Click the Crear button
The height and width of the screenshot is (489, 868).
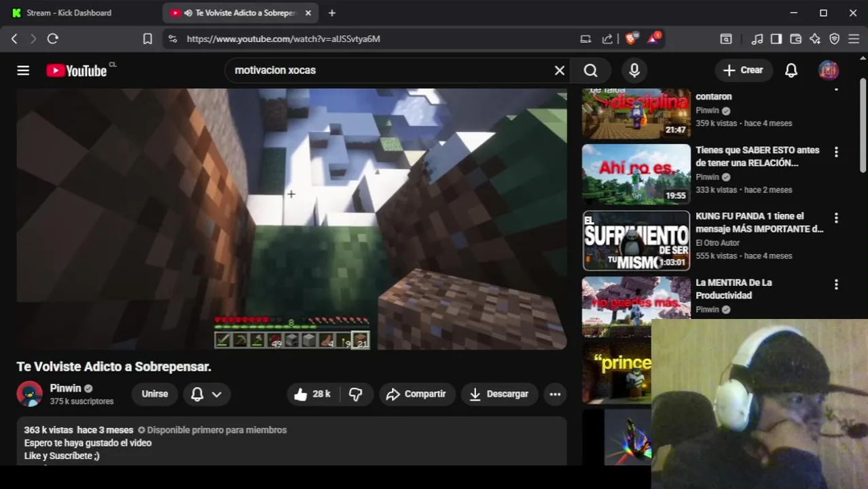743,70
